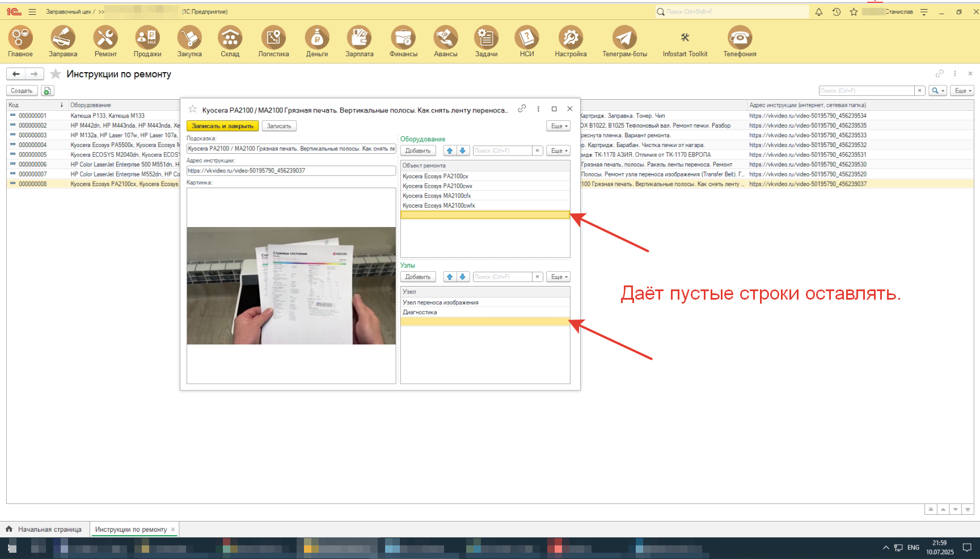Expand the list Еще menu
This screenshot has width=980, height=559.
(x=962, y=91)
